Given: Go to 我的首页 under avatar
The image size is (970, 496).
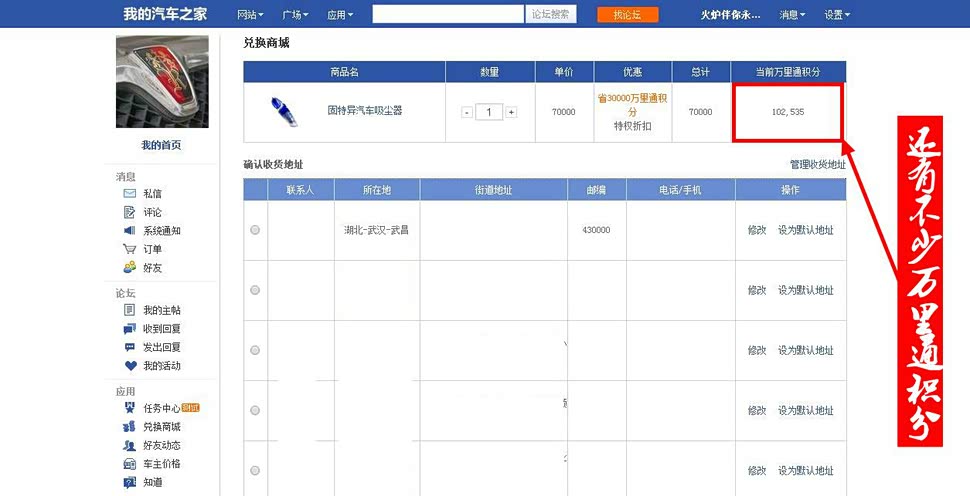Looking at the screenshot, I should (161, 145).
